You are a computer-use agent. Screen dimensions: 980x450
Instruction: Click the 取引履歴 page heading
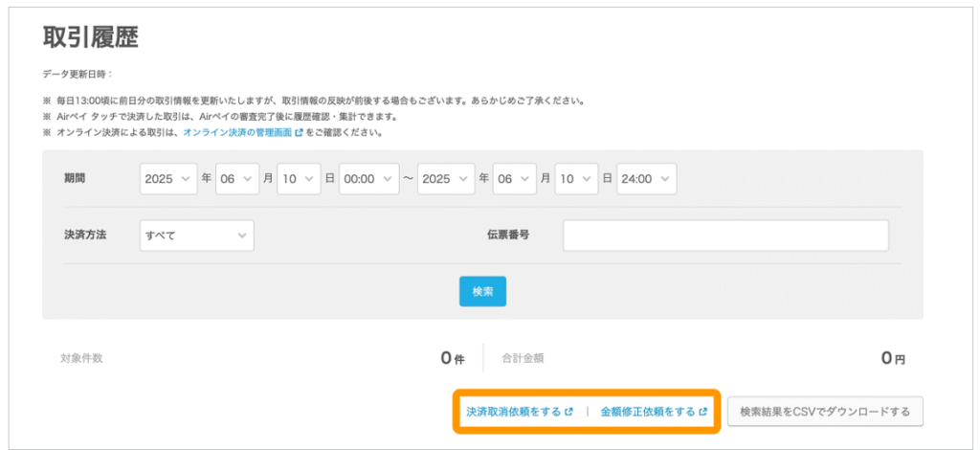[91, 38]
